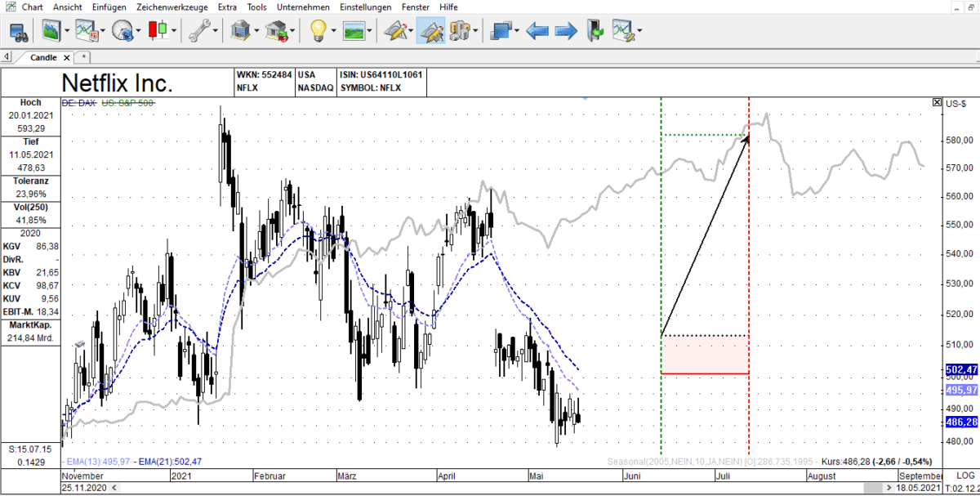Click the bank building icon

240,32
